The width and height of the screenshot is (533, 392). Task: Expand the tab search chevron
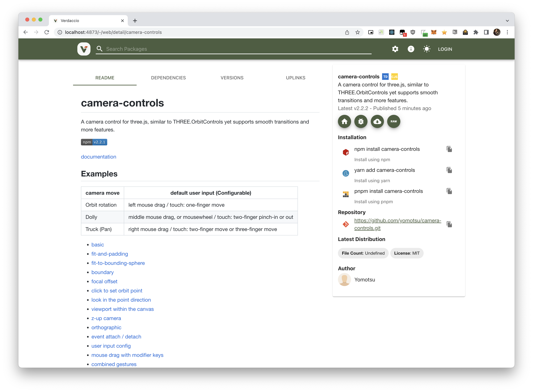[507, 21]
